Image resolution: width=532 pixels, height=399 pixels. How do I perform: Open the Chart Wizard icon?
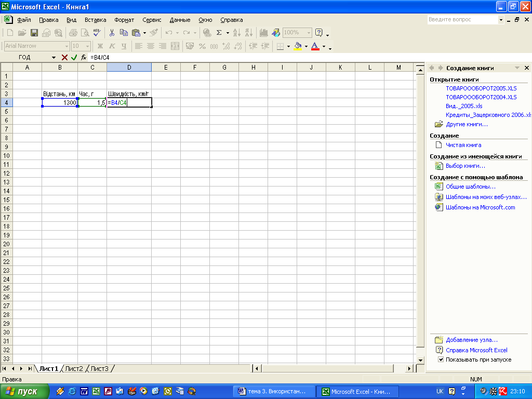tap(263, 33)
